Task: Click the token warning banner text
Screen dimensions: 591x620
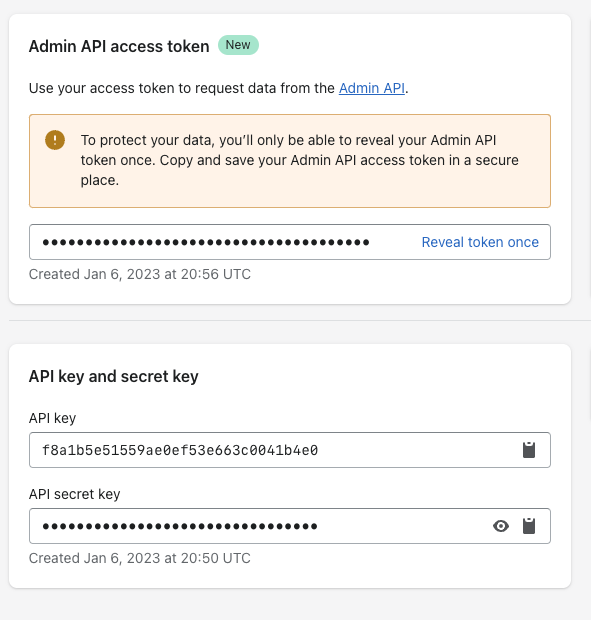Action: pyautogui.click(x=299, y=160)
